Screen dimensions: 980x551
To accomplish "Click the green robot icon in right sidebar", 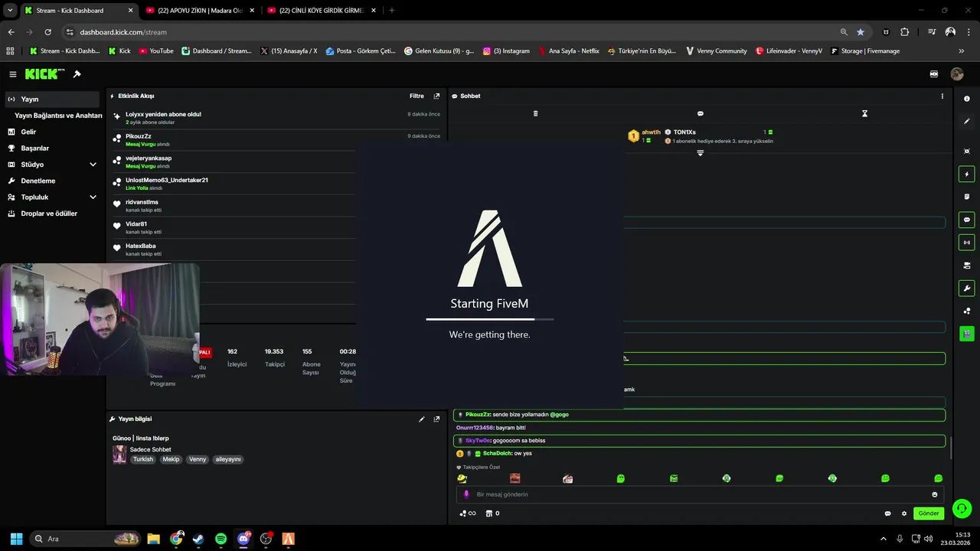I will (967, 334).
